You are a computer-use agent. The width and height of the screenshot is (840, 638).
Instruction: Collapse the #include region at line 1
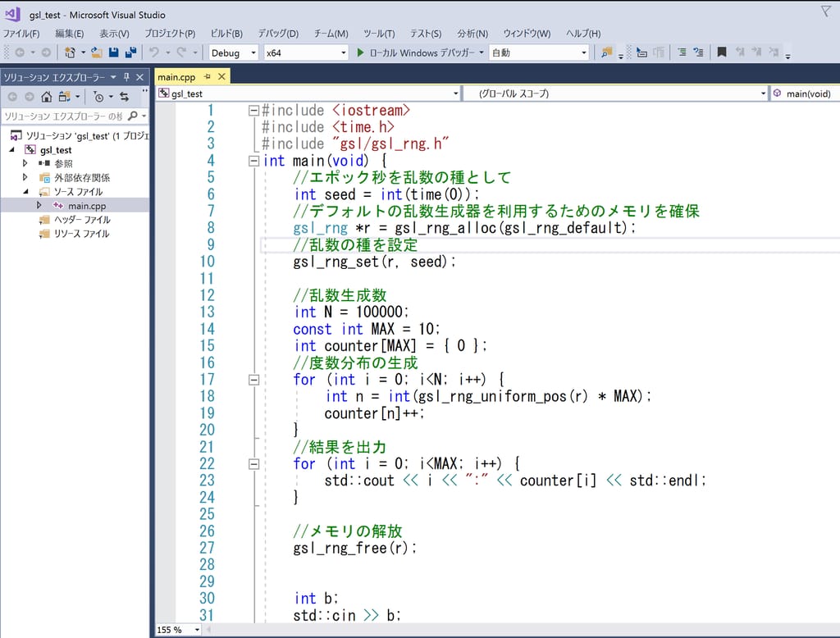pyautogui.click(x=254, y=111)
